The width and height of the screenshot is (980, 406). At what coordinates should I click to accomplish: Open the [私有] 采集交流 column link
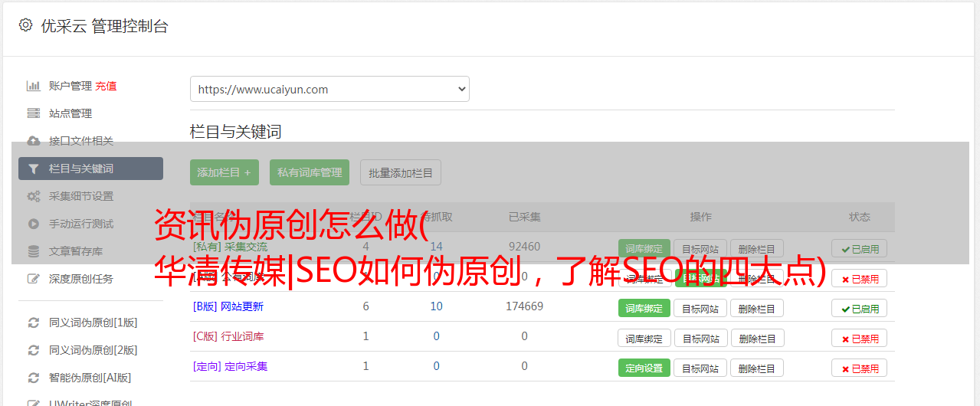click(x=231, y=247)
